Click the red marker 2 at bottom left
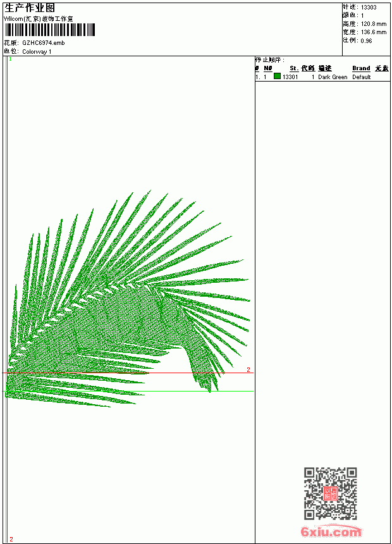392x544 pixels. coord(11,539)
